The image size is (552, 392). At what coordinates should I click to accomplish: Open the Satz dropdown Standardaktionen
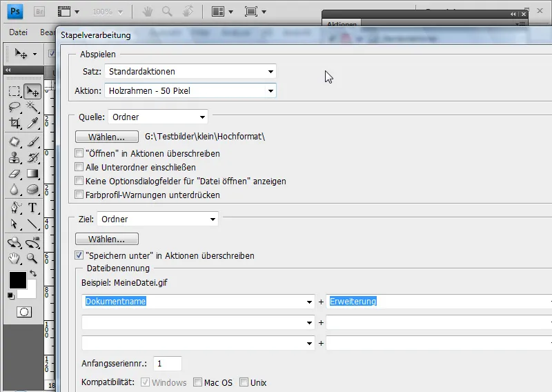(190, 72)
